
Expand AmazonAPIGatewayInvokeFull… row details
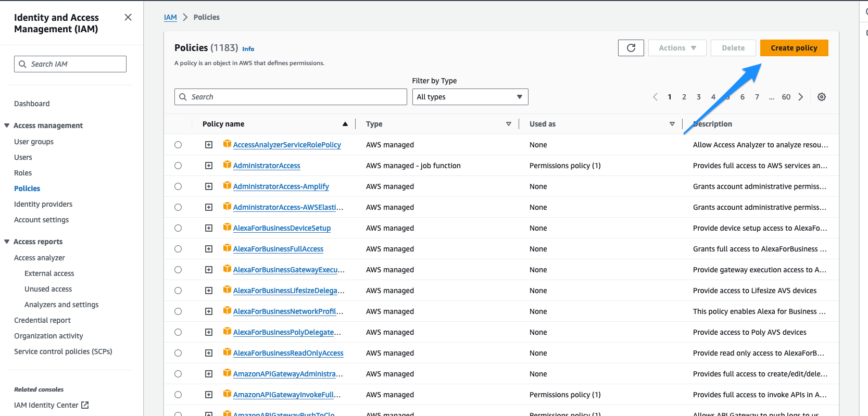[x=209, y=395]
